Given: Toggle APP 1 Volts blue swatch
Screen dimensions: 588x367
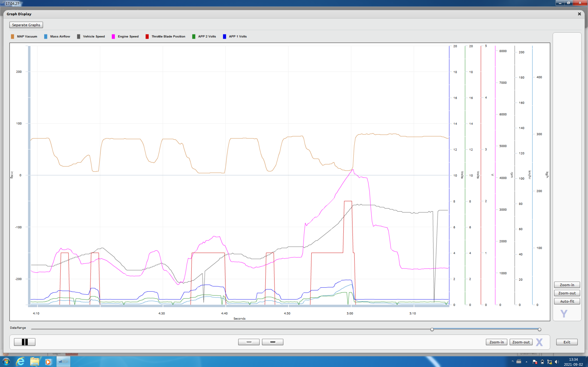Looking at the screenshot, I should click(x=224, y=36).
